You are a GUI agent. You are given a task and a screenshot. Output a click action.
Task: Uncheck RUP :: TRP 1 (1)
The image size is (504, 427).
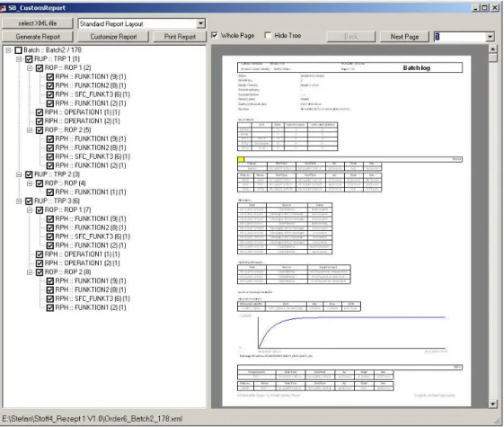[x=29, y=59]
